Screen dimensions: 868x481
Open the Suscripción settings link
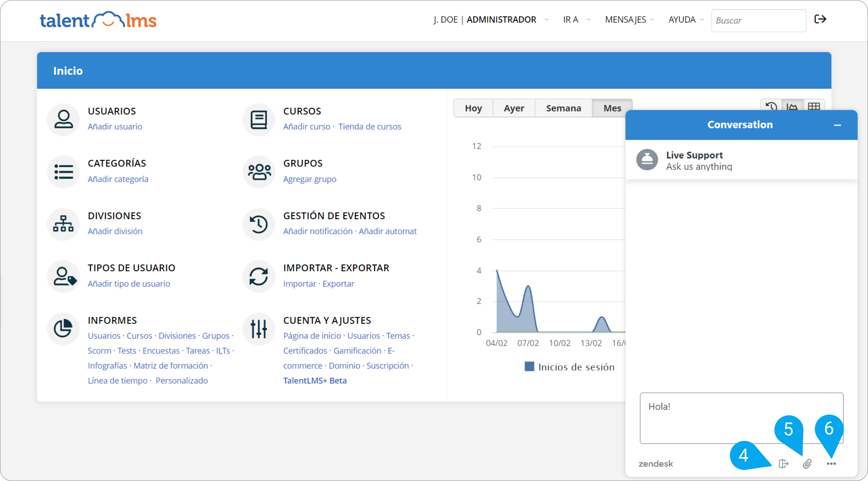pos(388,366)
